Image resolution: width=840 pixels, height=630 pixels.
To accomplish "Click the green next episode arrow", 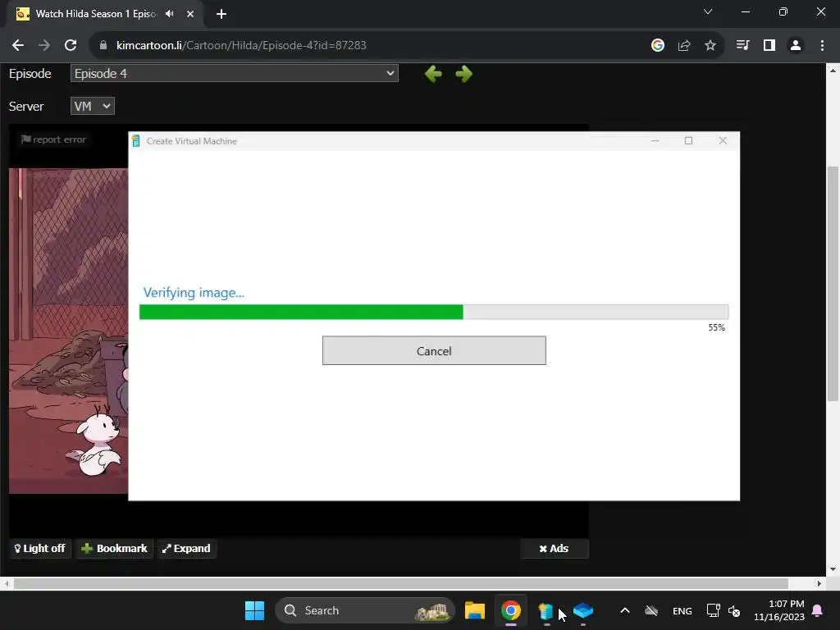I will [x=464, y=74].
